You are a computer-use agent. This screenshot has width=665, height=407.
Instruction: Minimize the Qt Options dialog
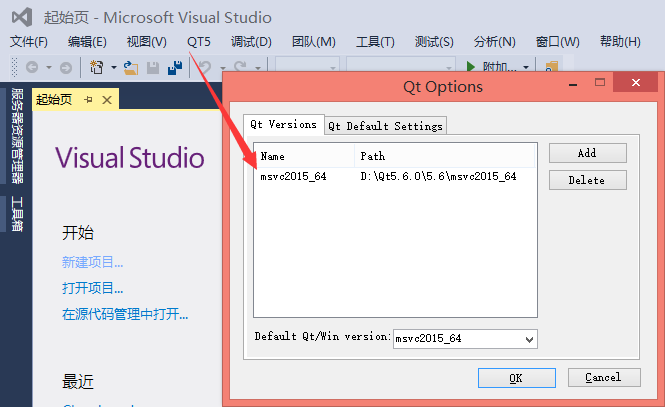coord(573,84)
